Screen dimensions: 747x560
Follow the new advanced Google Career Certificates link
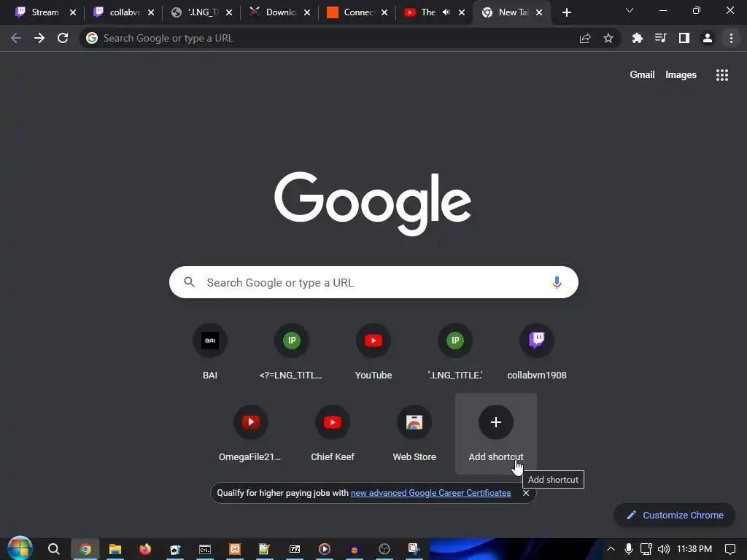[x=430, y=493]
